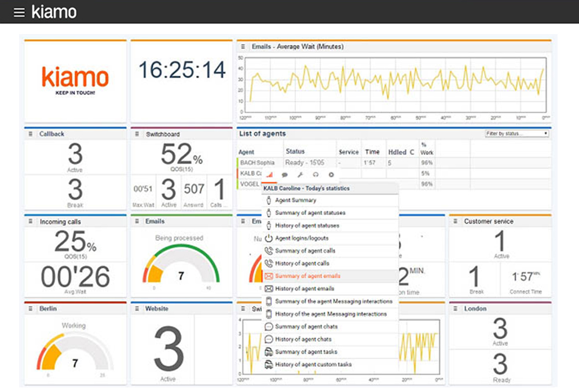The height and width of the screenshot is (392, 579).
Task: Select Agent Summary from the statistics menu
Action: click(x=330, y=200)
